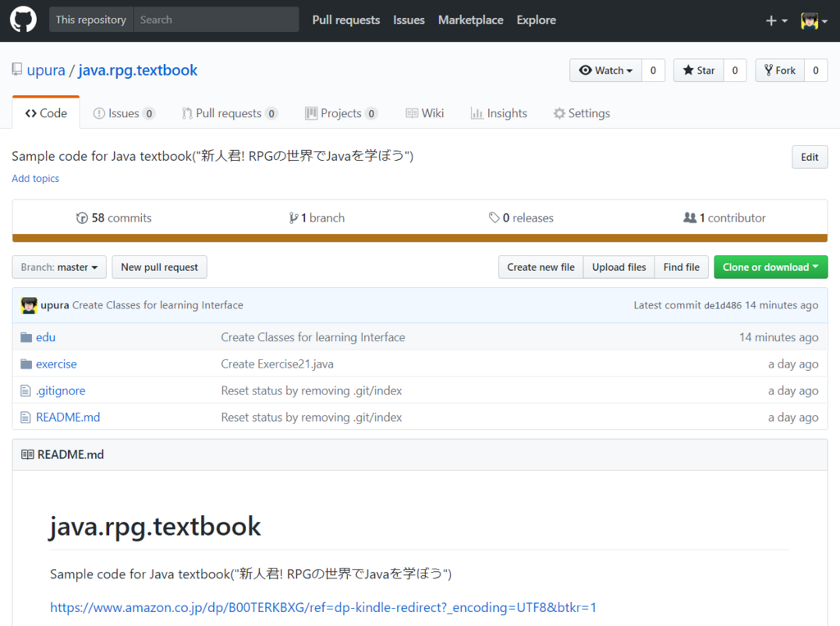Click the people icon next to 1 contributor
840x626 pixels.
690,217
